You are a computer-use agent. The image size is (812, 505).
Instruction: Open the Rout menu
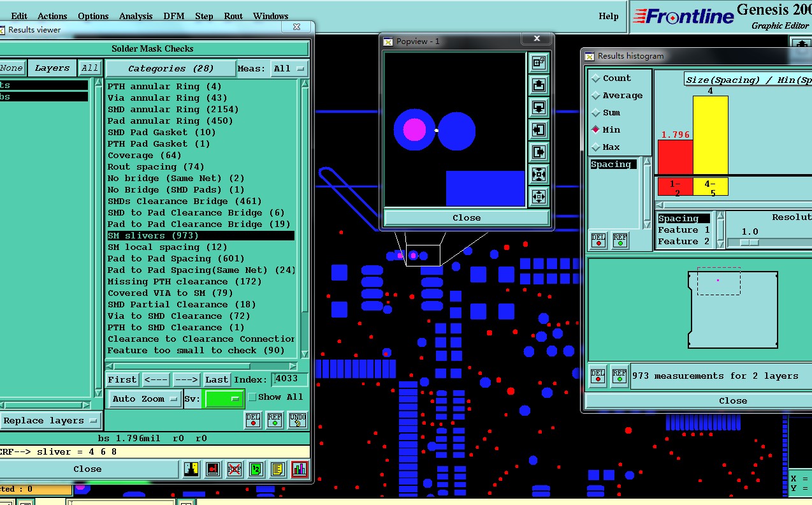tap(233, 16)
